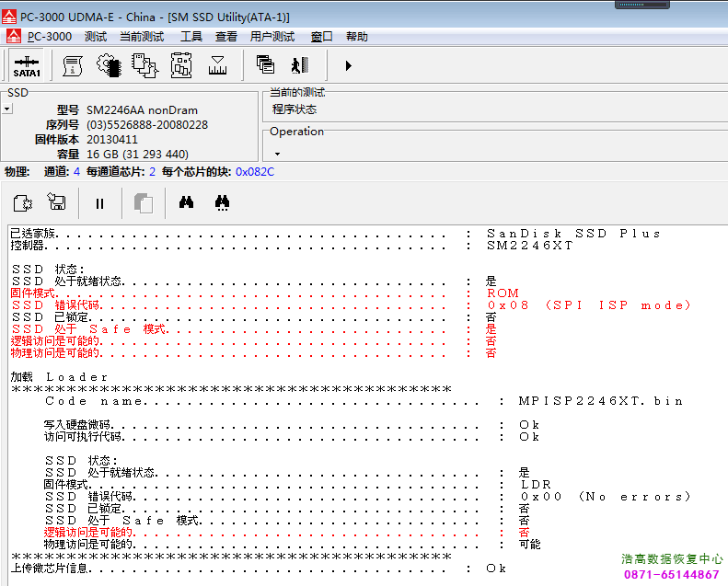Expand the SSD panel dropdown arrow
728x586 pixels.
6,109
